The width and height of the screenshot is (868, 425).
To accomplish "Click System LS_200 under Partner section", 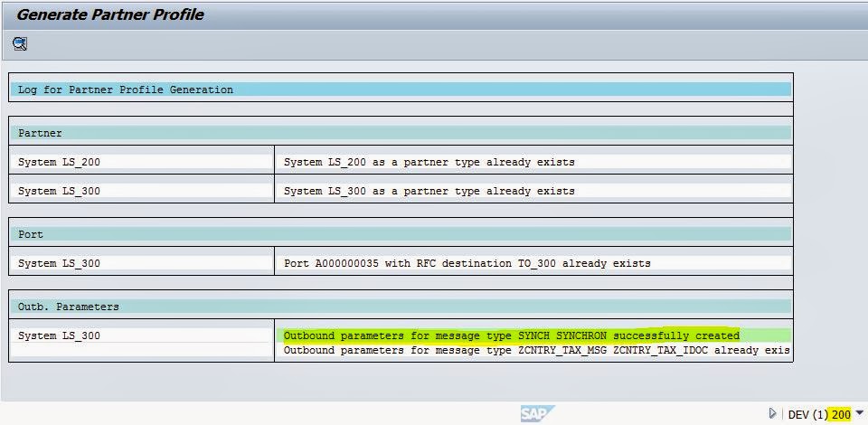I will coord(60,162).
